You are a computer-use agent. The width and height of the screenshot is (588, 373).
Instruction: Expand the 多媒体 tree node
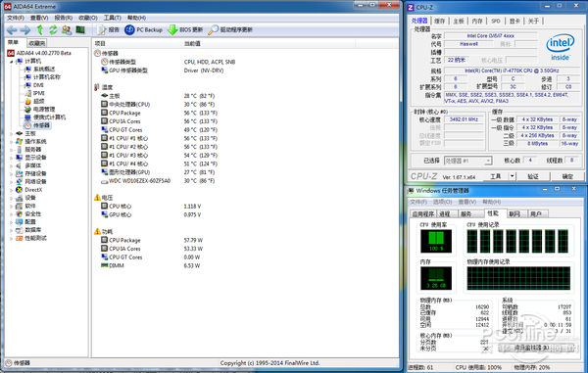11,165
